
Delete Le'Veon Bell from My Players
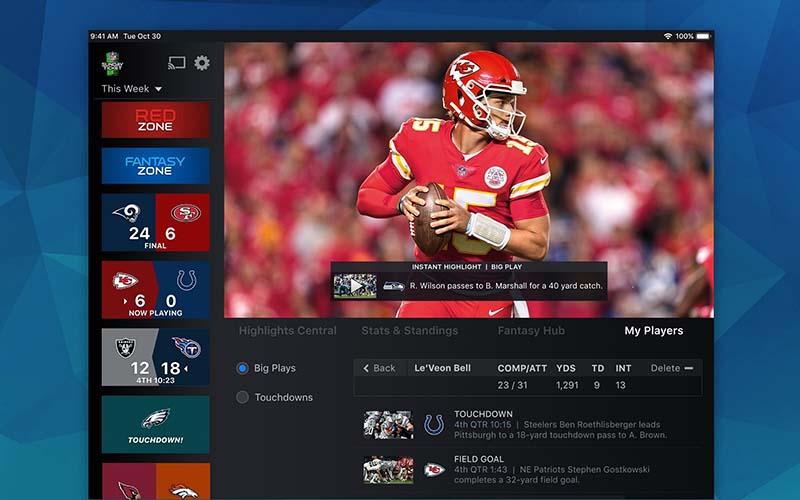[x=671, y=368]
